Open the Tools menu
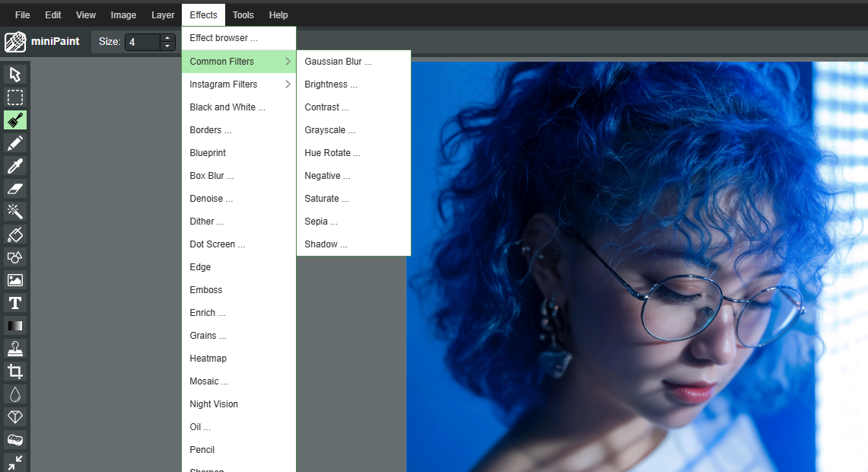The image size is (868, 472). pos(243,15)
